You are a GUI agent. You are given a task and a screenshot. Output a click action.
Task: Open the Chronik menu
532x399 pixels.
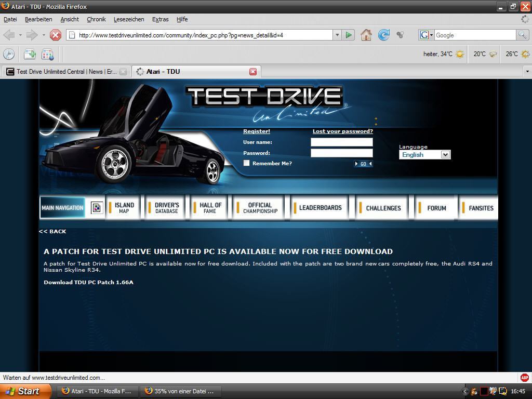(96, 19)
